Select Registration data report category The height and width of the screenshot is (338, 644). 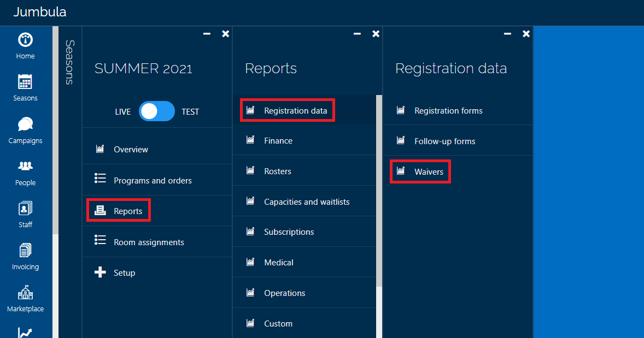(305, 110)
